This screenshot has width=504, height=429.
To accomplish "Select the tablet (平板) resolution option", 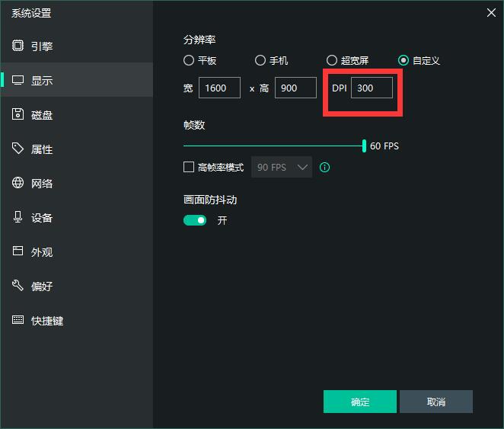I will pos(189,60).
